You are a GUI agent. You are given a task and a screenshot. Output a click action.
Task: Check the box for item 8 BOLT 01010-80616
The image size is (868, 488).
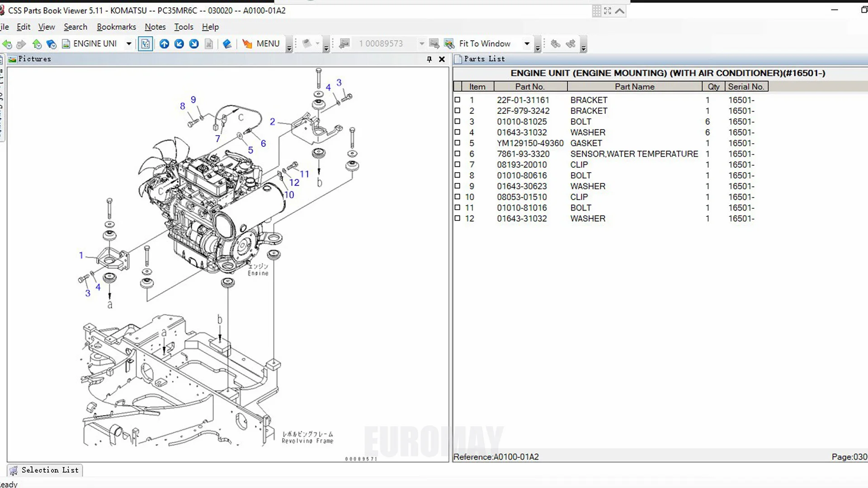[x=458, y=175]
